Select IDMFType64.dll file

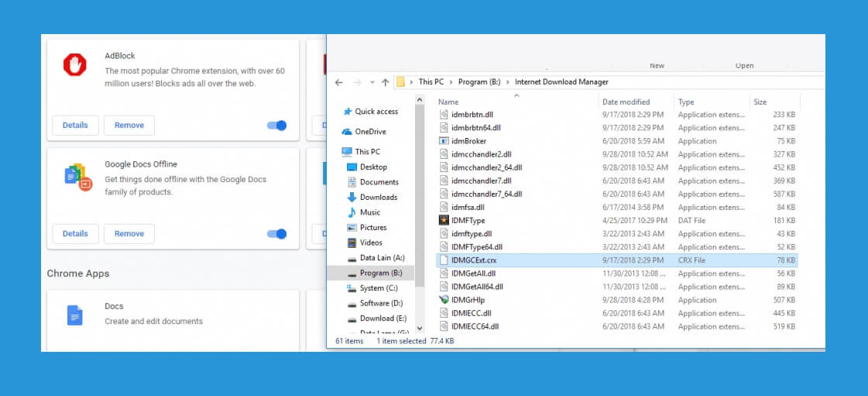click(x=617, y=247)
